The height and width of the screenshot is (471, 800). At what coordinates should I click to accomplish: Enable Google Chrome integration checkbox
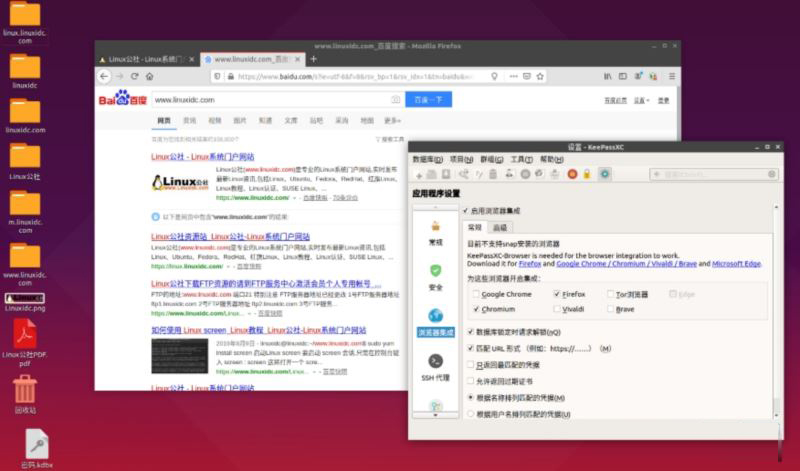476,294
